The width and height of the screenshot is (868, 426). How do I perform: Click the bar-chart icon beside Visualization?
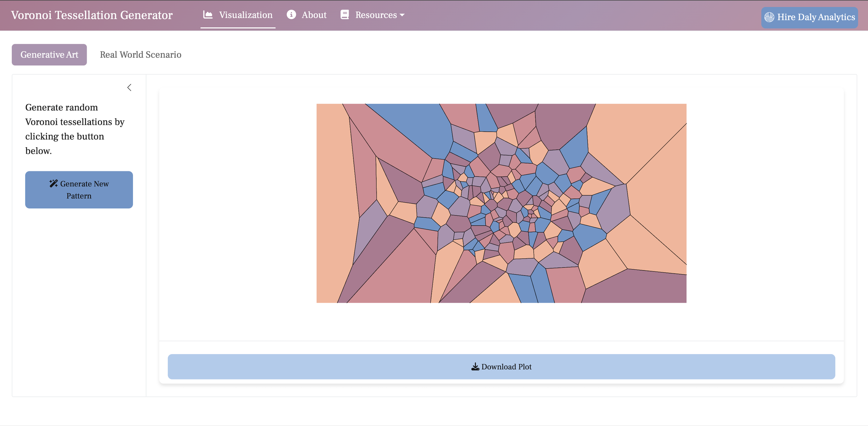tap(207, 15)
